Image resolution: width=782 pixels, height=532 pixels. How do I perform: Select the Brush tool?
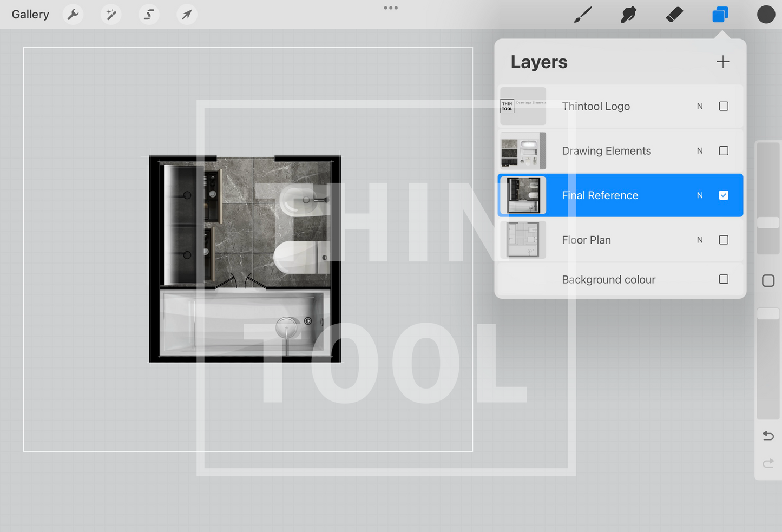coord(583,15)
